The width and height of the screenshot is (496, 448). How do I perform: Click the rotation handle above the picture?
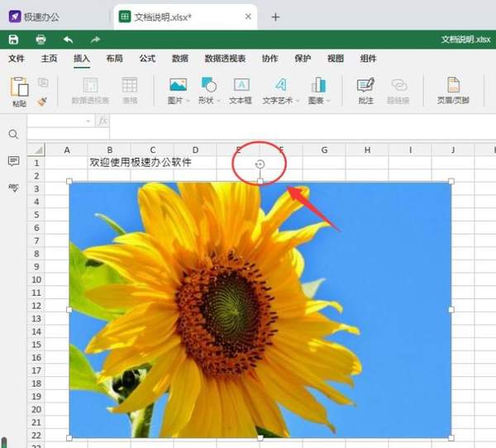point(260,164)
